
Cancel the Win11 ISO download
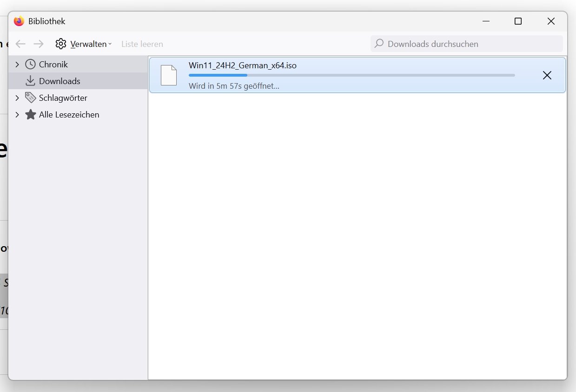pos(547,75)
